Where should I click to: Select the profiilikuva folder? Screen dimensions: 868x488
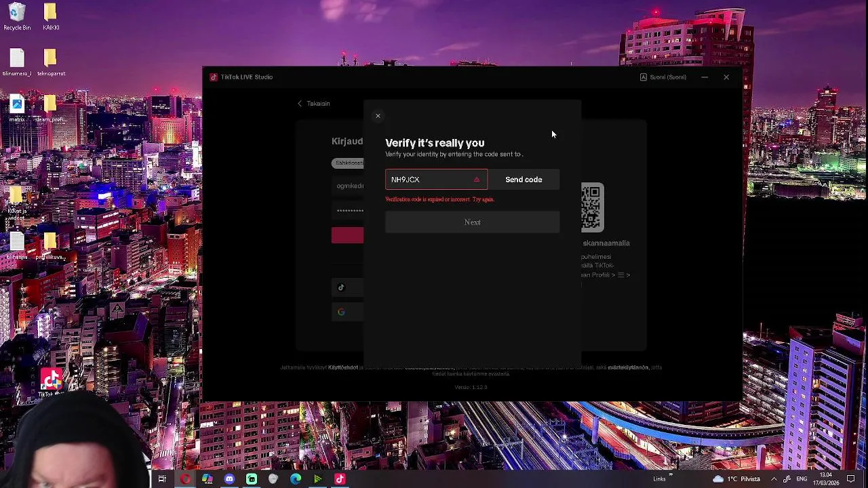tap(50, 246)
